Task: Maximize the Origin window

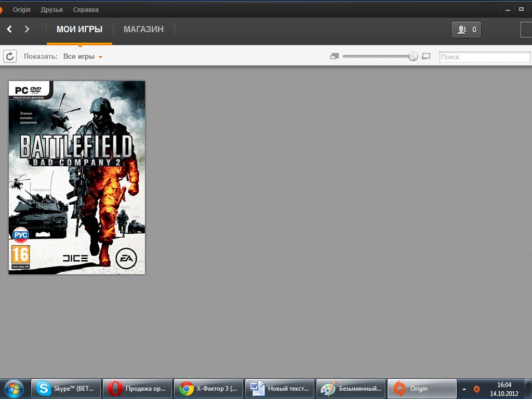Action: (x=521, y=9)
